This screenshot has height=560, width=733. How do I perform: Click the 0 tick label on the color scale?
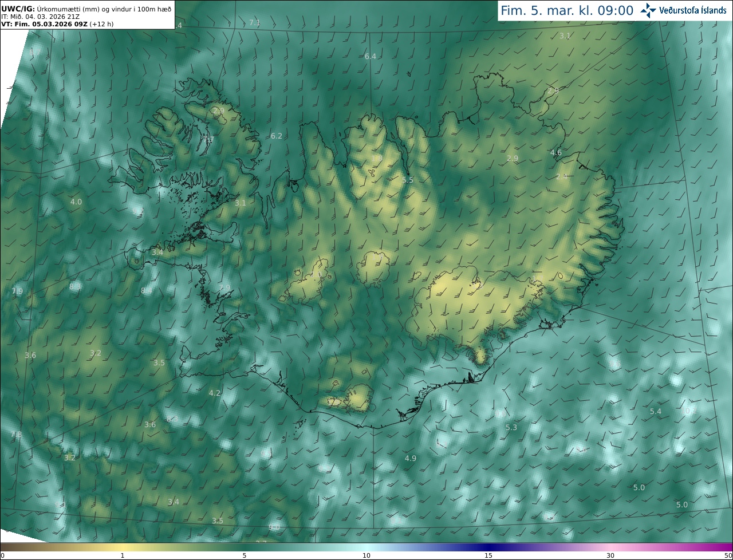[x=2, y=555]
